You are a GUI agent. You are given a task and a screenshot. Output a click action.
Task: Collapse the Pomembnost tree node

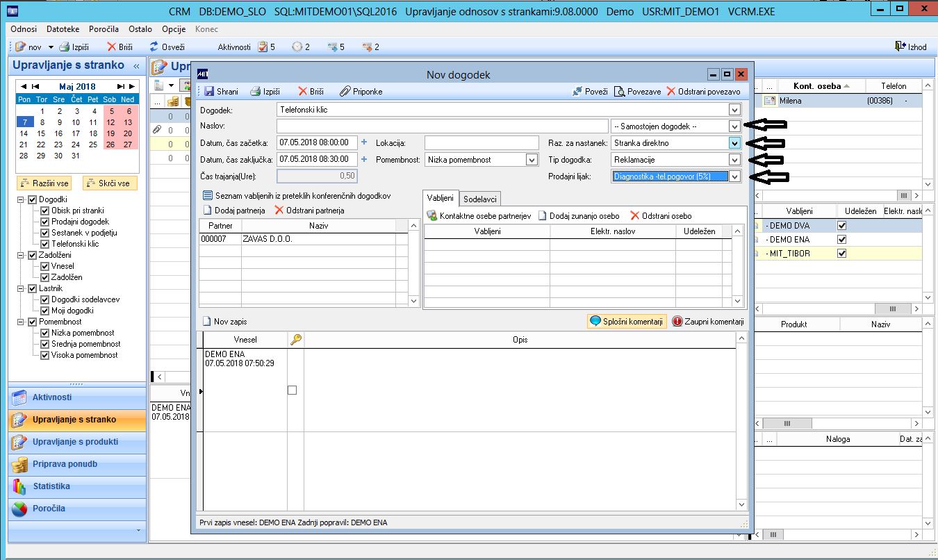pos(21,322)
